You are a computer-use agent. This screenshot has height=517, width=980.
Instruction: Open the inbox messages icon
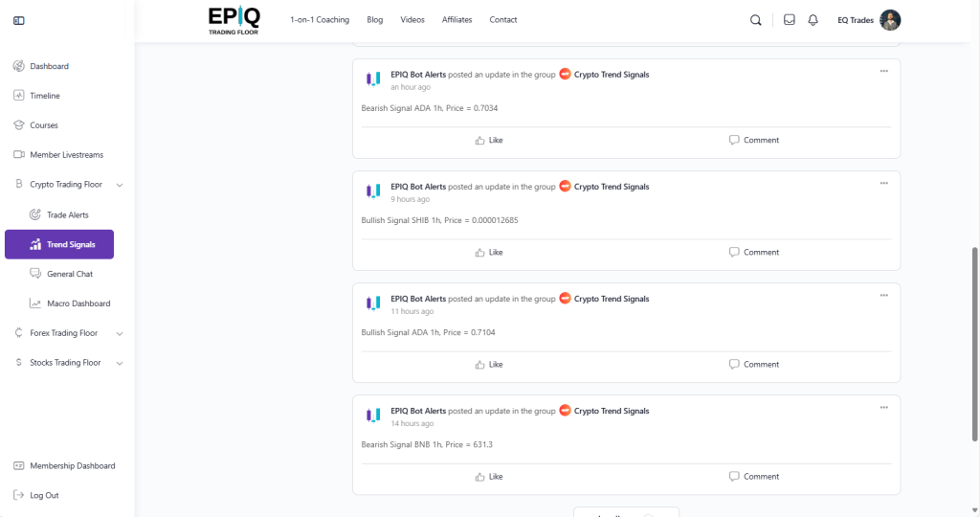(790, 20)
